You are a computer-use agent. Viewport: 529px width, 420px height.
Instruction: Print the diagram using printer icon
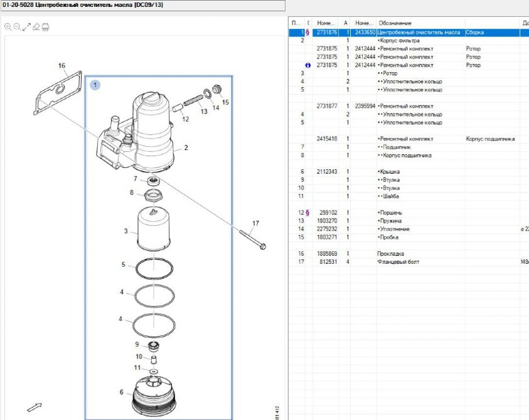pos(46,27)
